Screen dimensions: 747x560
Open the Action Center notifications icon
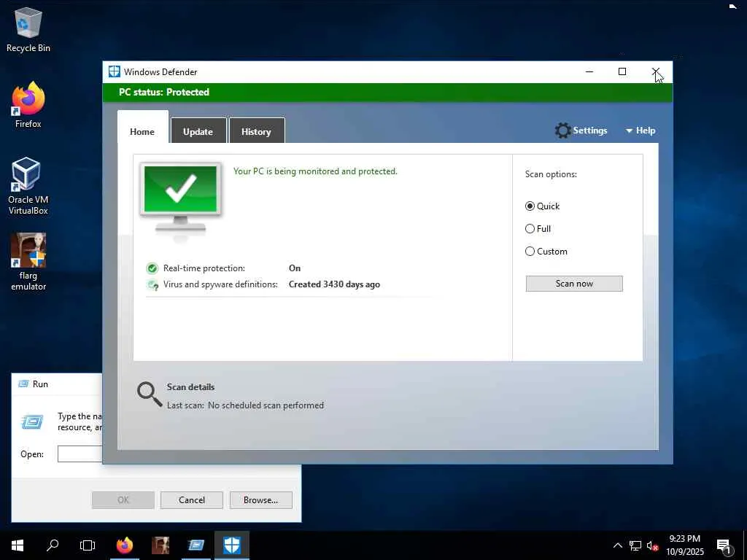[724, 547]
